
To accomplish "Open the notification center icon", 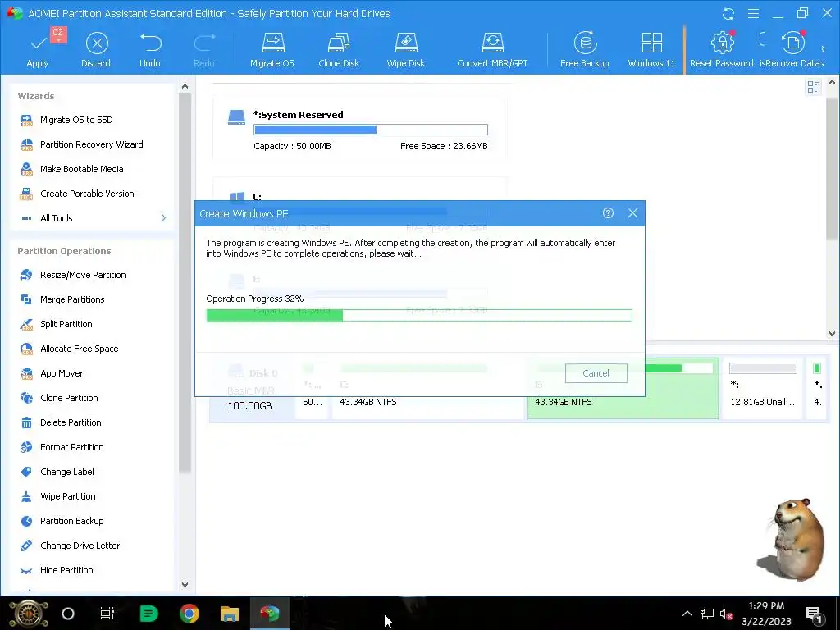I will coord(814,614).
